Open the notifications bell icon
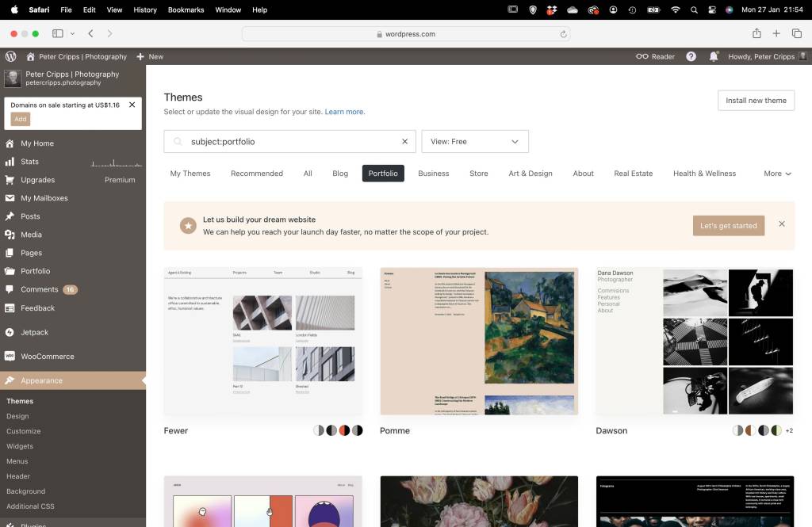 pos(714,56)
